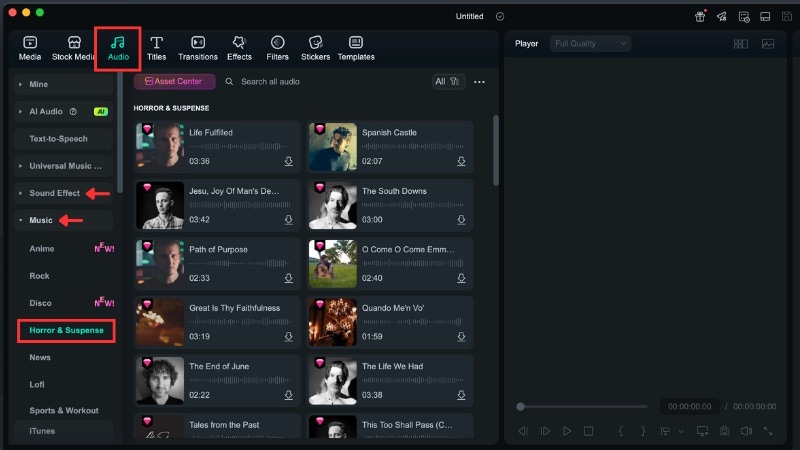Screen dimensions: 800x450
Task: Open the All filter dropdown
Action: click(x=448, y=82)
